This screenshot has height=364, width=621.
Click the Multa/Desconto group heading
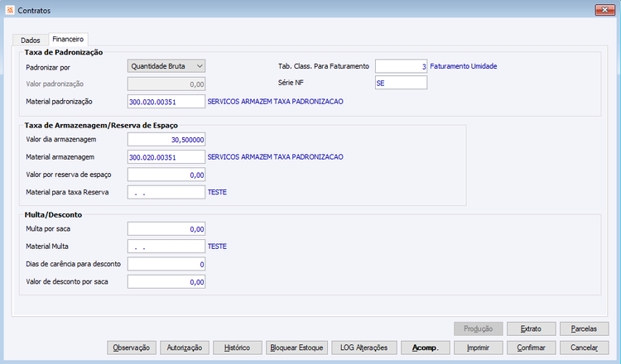(x=53, y=215)
